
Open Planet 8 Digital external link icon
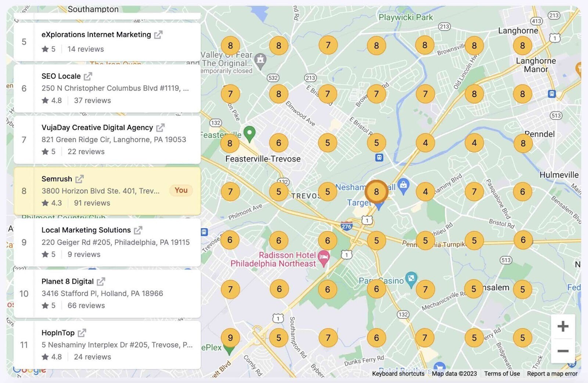tap(101, 282)
